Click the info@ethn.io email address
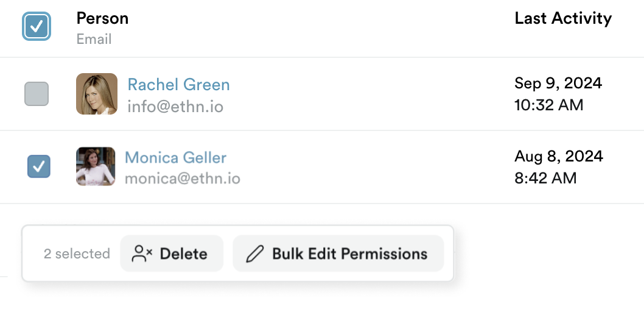Viewport: 644px width, 312px height. [x=175, y=107]
